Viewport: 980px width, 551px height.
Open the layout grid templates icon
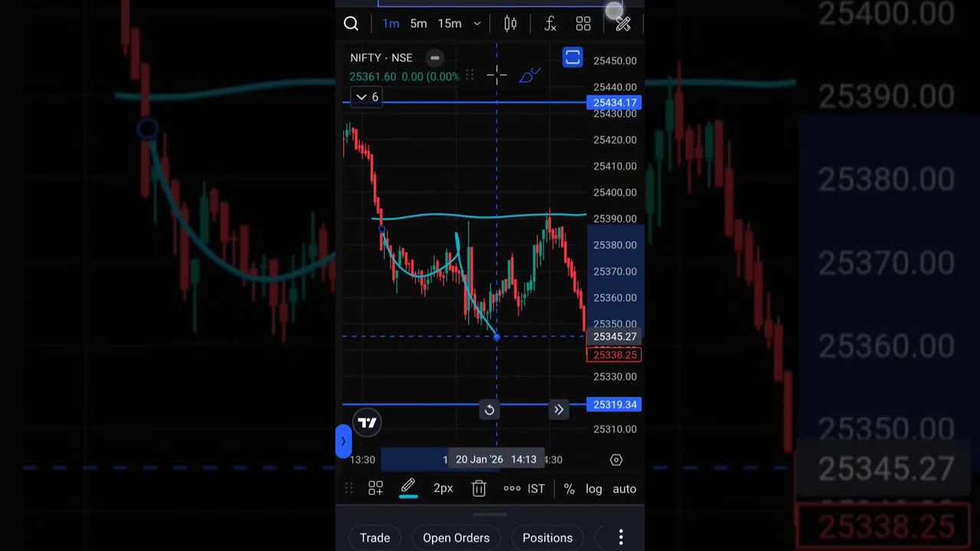(x=583, y=24)
